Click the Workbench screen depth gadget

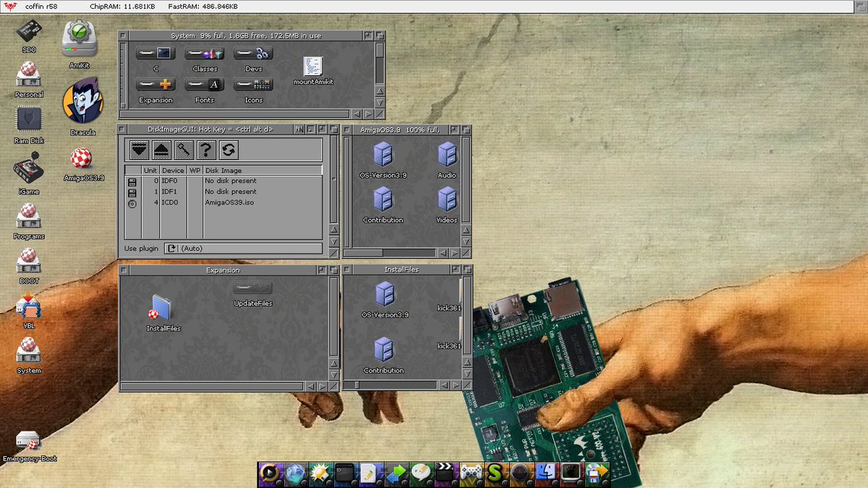click(x=860, y=7)
